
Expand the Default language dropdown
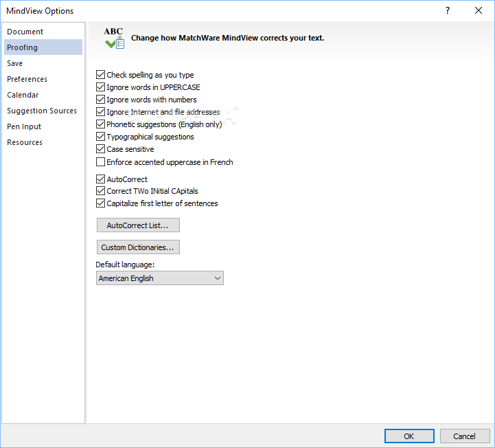[x=160, y=278]
